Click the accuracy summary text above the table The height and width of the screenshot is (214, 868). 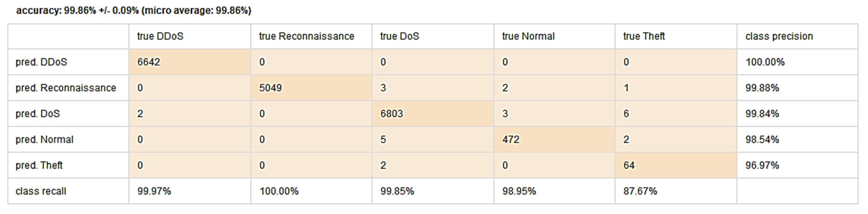coord(134,11)
